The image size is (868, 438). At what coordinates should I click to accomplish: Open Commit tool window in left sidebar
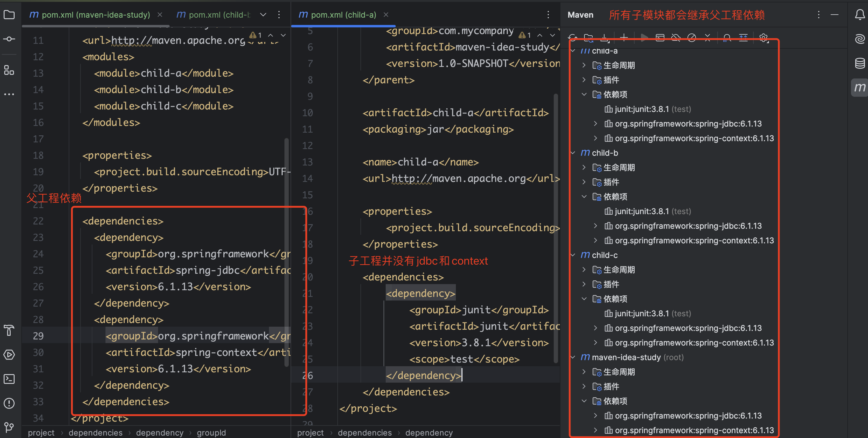point(9,39)
